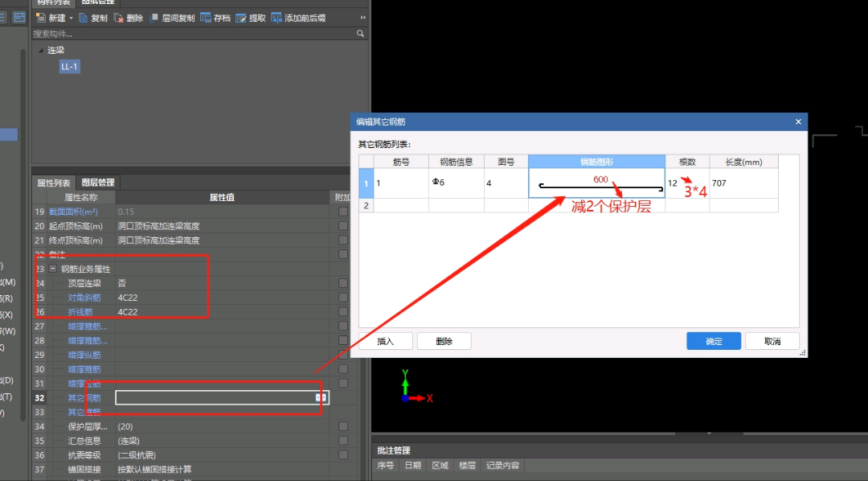Image resolution: width=868 pixels, height=481 pixels.
Task: Select row 1 header in 其它钢筋列表
Action: tap(366, 183)
